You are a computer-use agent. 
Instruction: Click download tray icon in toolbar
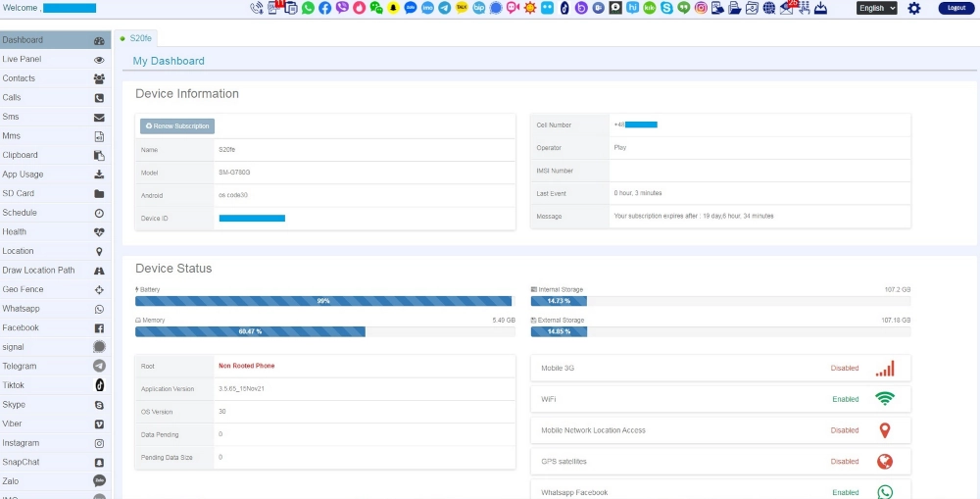(x=820, y=8)
